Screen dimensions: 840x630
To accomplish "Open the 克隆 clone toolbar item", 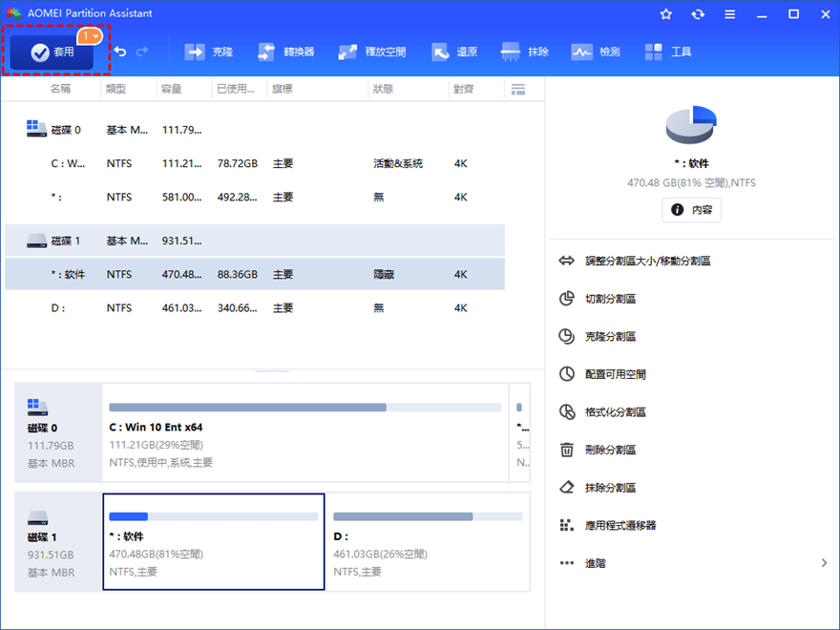I will pos(208,52).
